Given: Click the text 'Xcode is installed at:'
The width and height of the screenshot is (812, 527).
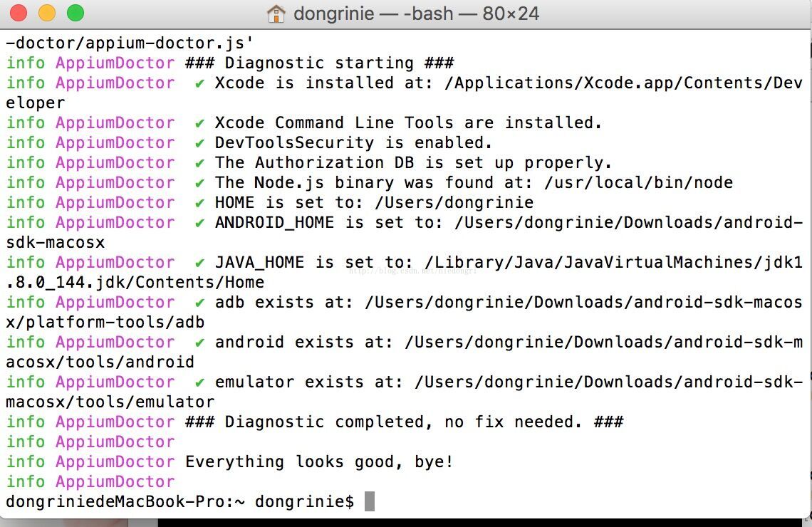Looking at the screenshot, I should (323, 83).
